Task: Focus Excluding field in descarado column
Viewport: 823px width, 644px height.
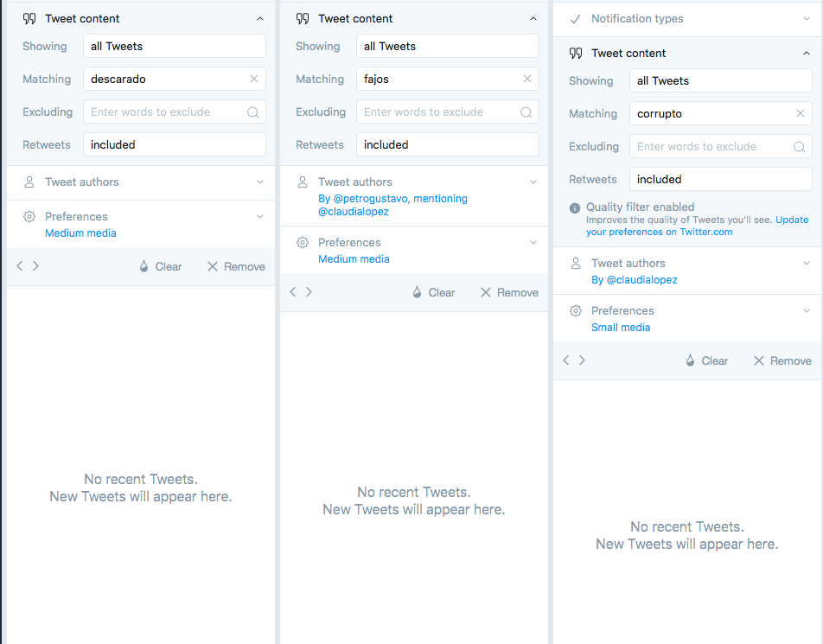Action: 175,112
